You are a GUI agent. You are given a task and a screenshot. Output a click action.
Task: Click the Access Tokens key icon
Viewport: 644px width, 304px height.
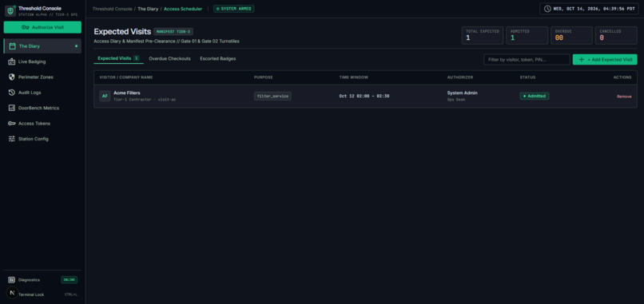12,124
